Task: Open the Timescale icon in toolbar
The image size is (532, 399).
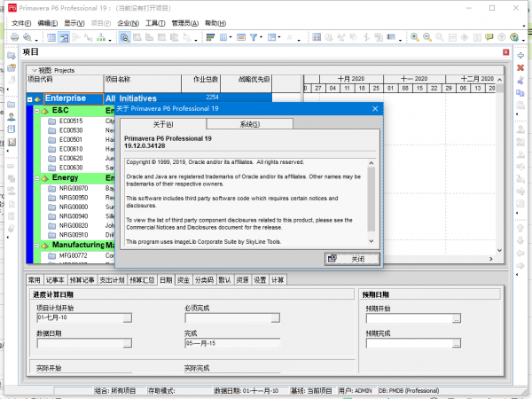Action: tap(241, 37)
